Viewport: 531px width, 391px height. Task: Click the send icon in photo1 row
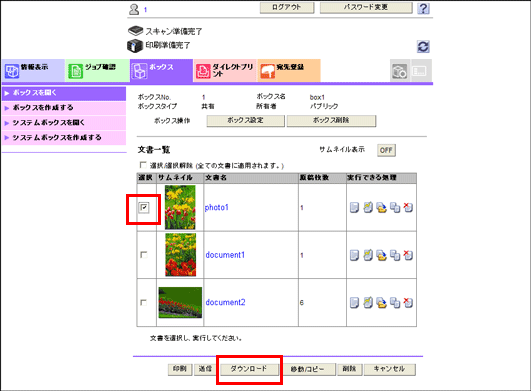pos(368,207)
